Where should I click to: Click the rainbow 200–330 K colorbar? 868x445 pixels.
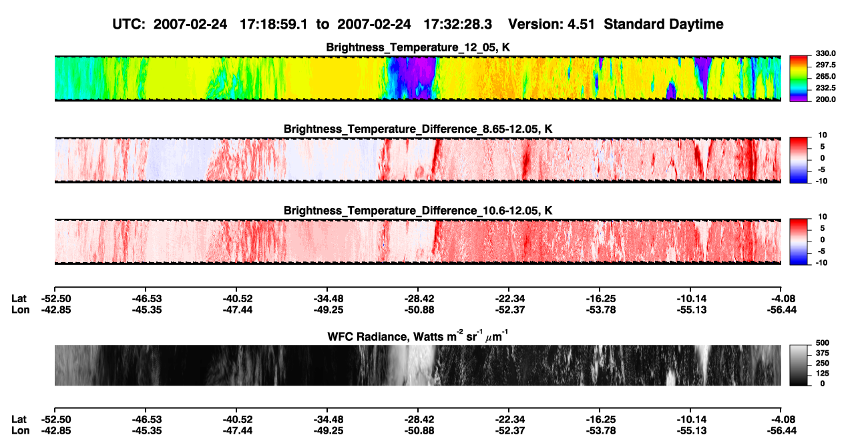coord(799,77)
